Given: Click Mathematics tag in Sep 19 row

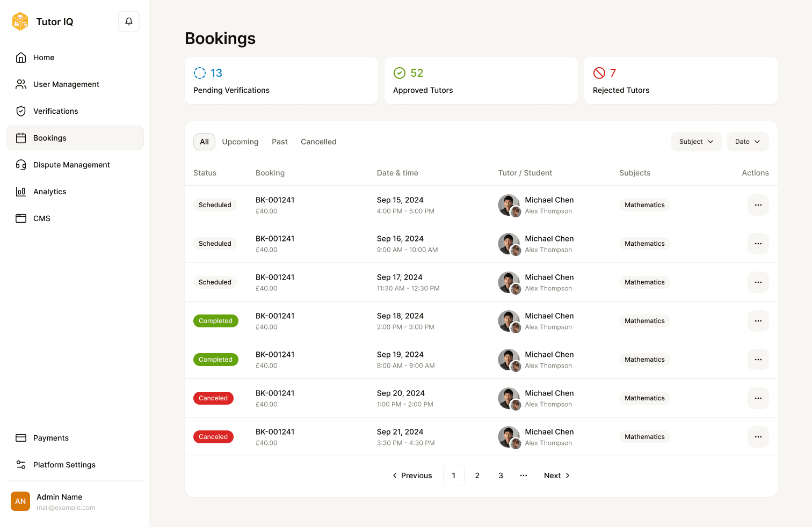Looking at the screenshot, I should point(644,360).
